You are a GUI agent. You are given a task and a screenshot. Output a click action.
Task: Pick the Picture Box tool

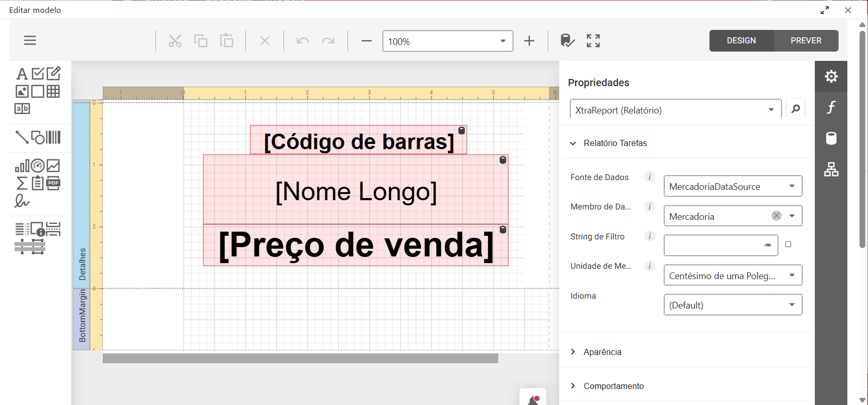(x=22, y=91)
